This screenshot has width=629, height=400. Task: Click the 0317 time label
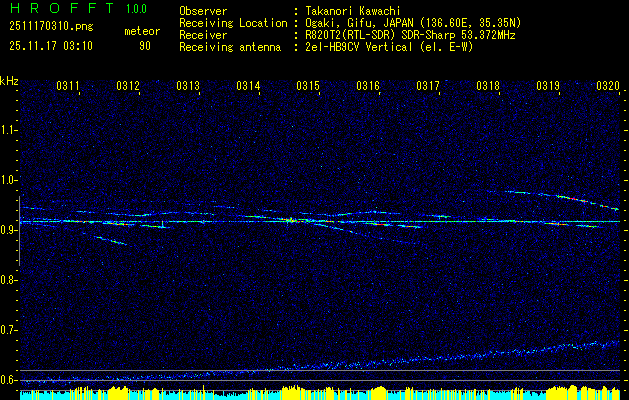(x=428, y=86)
